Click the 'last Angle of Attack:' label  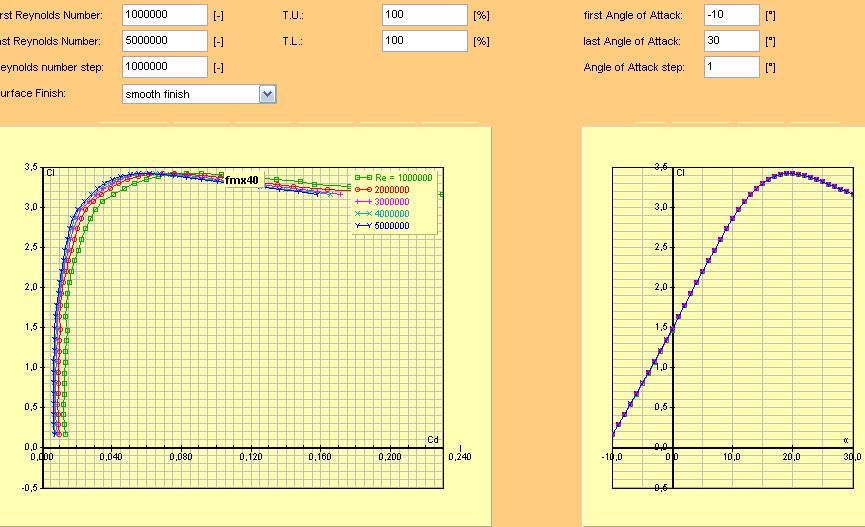click(632, 41)
